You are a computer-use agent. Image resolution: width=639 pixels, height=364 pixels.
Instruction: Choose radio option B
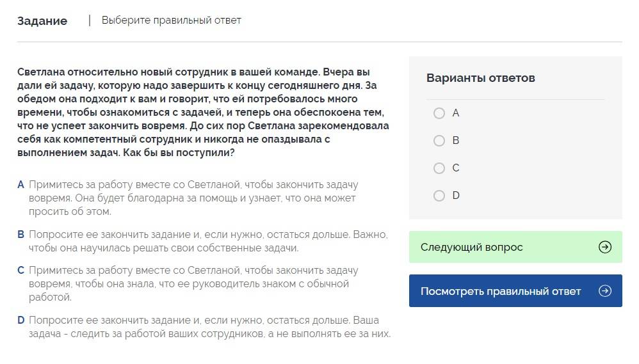click(x=439, y=141)
